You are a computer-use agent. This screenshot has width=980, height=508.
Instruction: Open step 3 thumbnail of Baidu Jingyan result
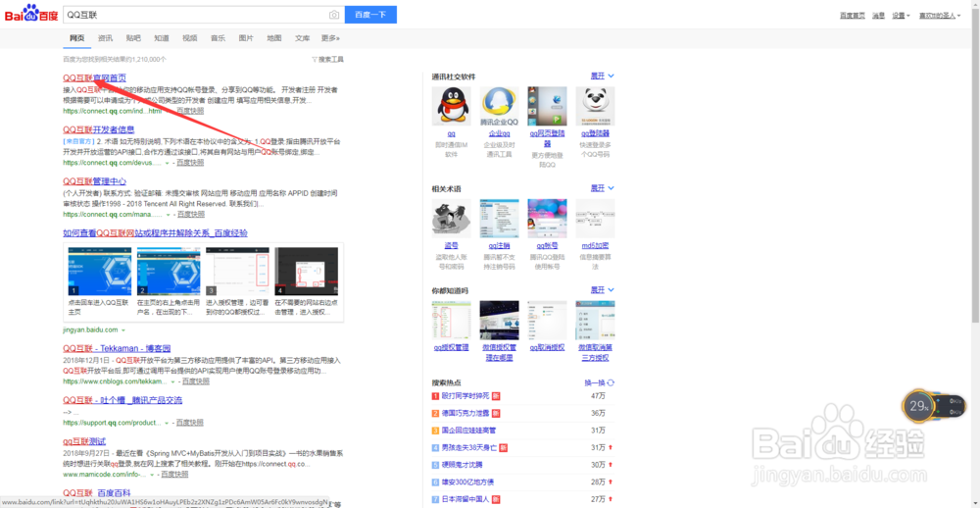[237, 272]
